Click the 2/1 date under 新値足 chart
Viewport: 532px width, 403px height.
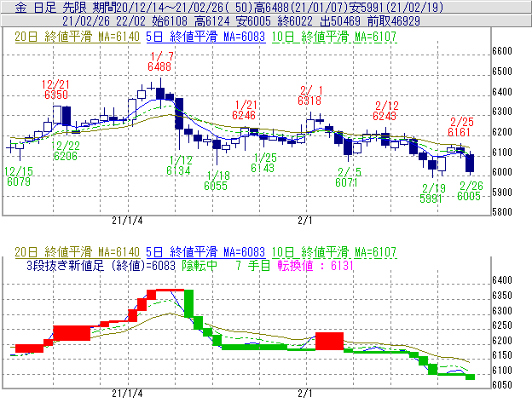tap(305, 394)
